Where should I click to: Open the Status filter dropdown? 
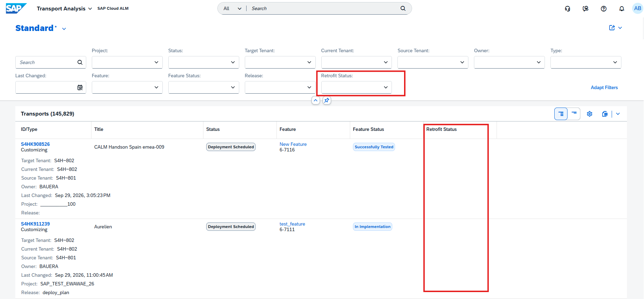233,62
